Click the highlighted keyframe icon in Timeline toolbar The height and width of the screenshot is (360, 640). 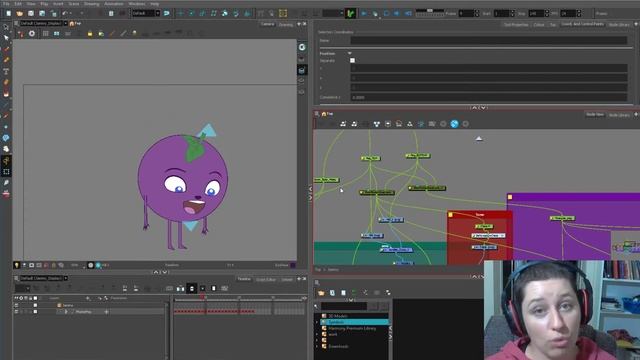[192, 289]
